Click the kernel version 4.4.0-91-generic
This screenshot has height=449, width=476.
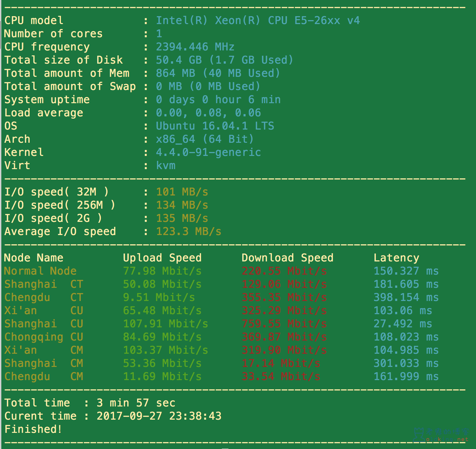[208, 152]
